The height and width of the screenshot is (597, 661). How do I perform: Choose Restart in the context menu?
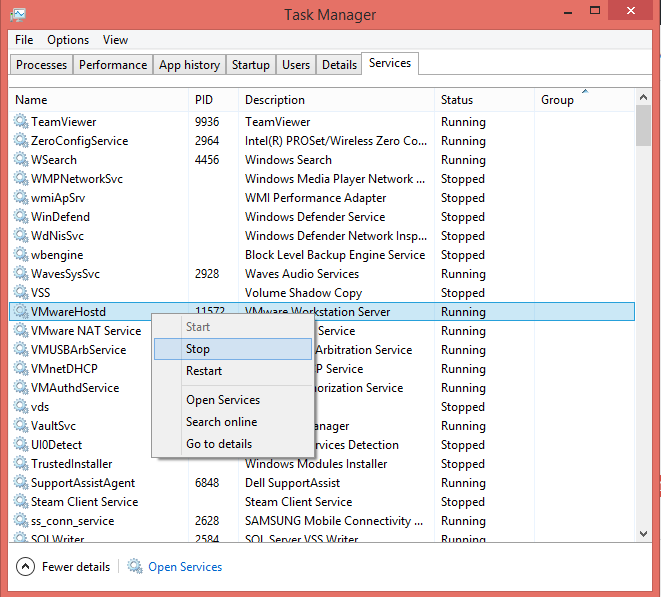coord(233,371)
